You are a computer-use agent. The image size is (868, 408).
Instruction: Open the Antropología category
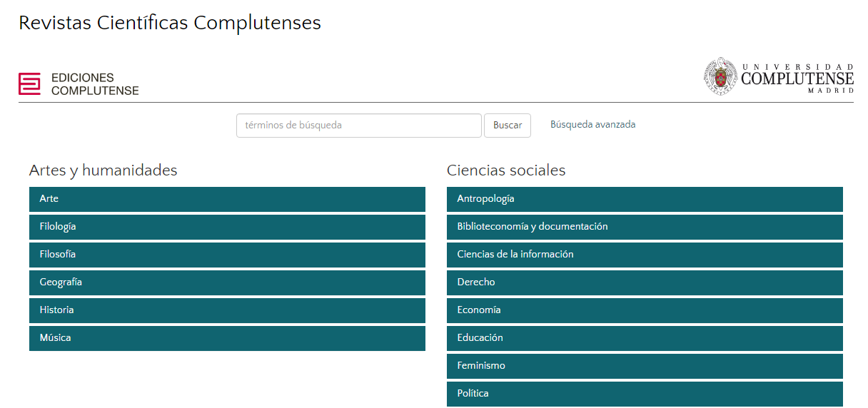click(x=645, y=199)
